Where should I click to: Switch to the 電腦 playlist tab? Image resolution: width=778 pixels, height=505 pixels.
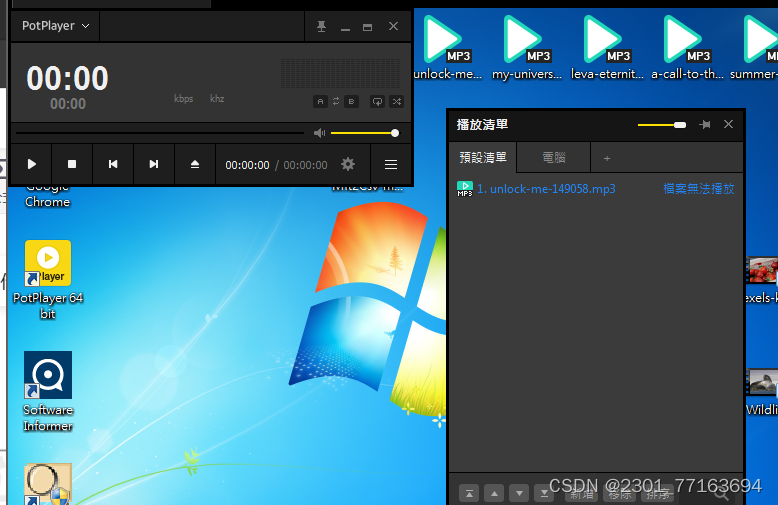[x=554, y=158]
